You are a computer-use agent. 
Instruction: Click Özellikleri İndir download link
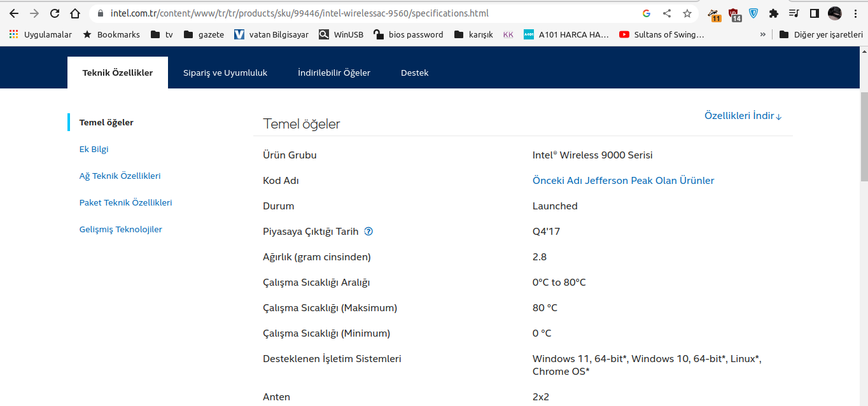pyautogui.click(x=743, y=116)
